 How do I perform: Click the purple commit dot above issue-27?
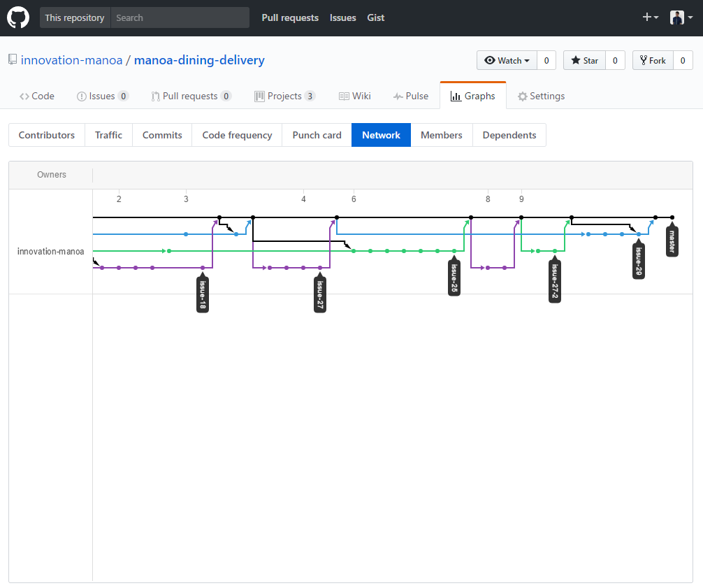point(320,268)
